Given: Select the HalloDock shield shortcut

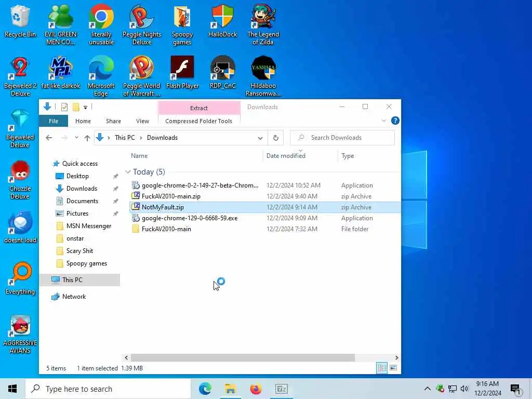Looking at the screenshot, I should click(x=222, y=21).
